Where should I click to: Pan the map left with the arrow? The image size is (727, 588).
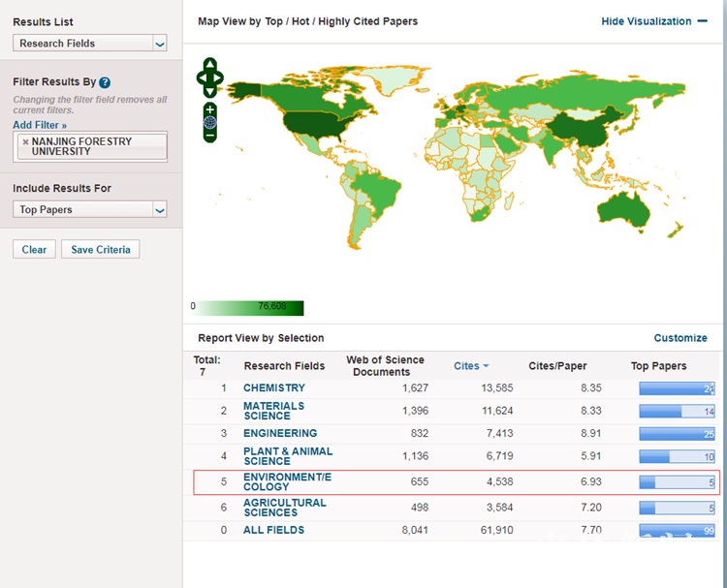201,77
